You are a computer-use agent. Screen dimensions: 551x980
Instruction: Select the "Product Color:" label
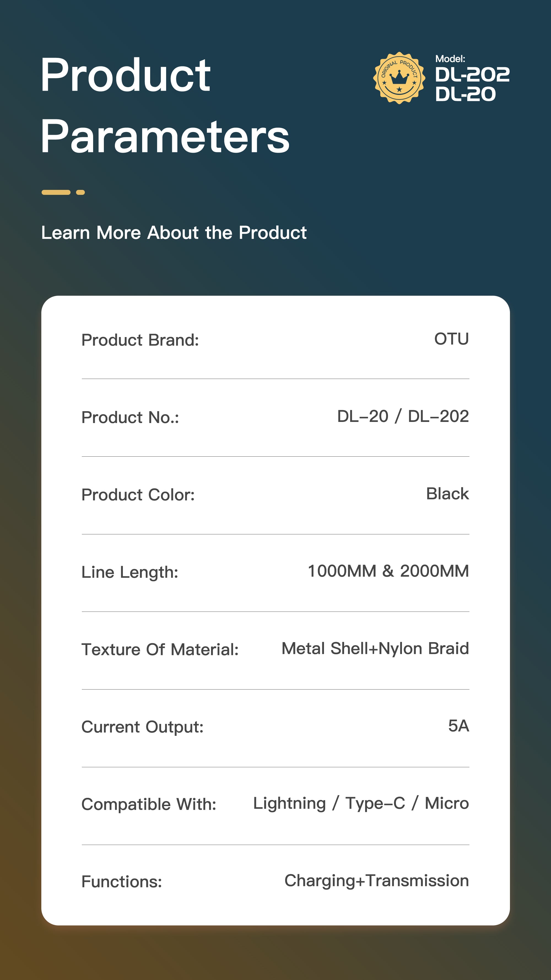pyautogui.click(x=138, y=495)
